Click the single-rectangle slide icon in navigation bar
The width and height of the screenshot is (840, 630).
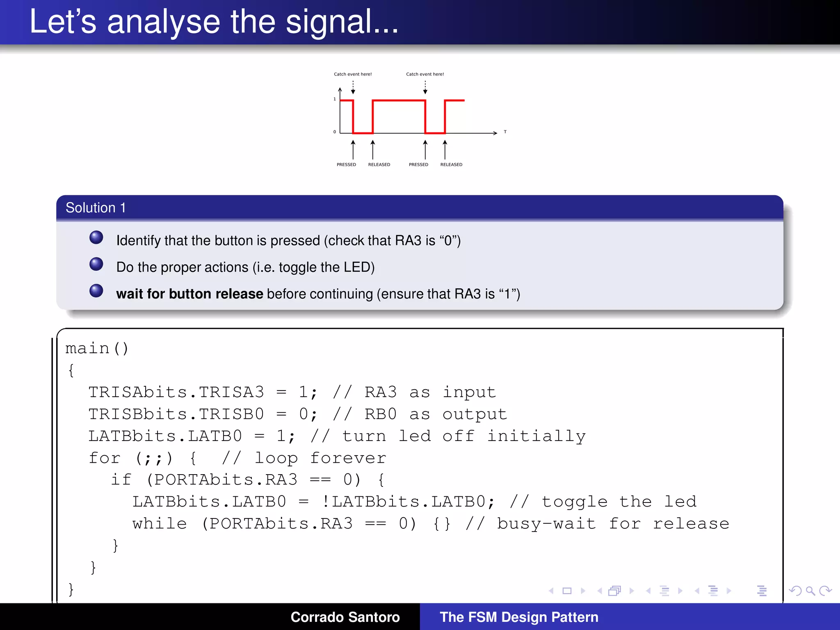[x=567, y=591]
